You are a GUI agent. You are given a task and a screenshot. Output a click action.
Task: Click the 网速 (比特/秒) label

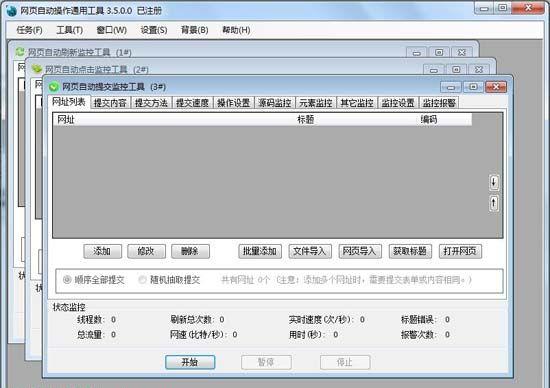[x=200, y=335]
